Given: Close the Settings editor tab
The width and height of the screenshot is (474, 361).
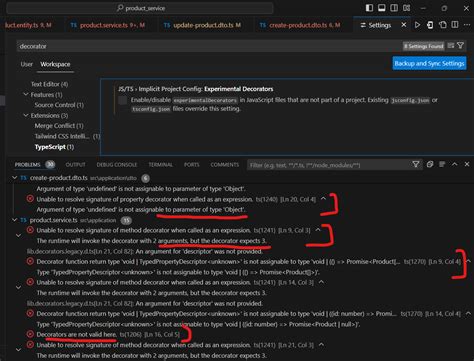Looking at the screenshot, I should pos(404,25).
